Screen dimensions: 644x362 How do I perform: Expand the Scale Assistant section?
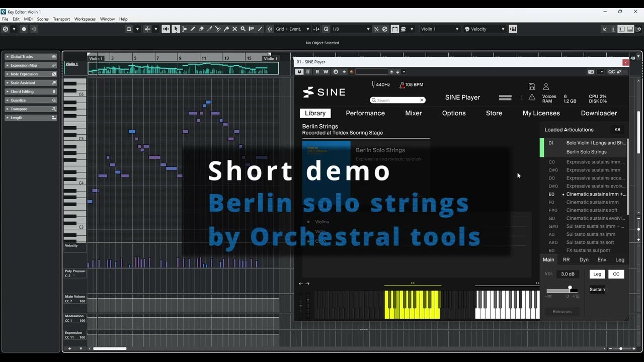tap(31, 83)
